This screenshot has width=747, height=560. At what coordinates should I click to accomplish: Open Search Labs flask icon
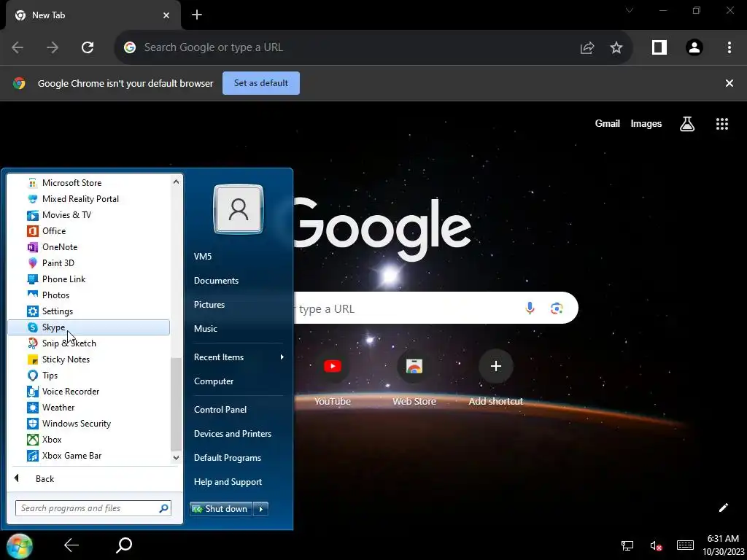(x=687, y=124)
